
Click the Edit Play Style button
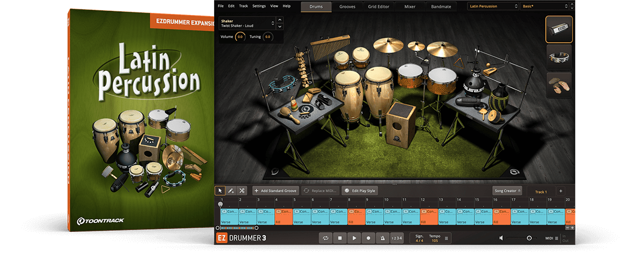(361, 191)
